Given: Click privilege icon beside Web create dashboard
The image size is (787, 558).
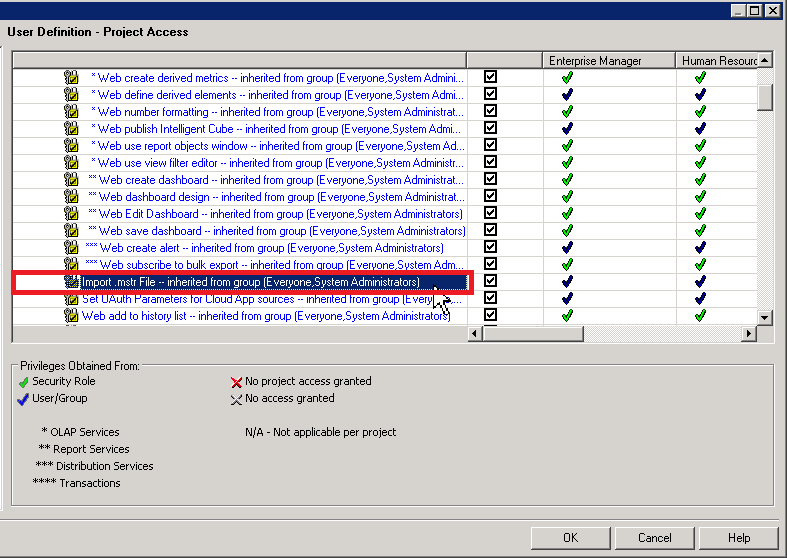Looking at the screenshot, I should pyautogui.click(x=71, y=180).
